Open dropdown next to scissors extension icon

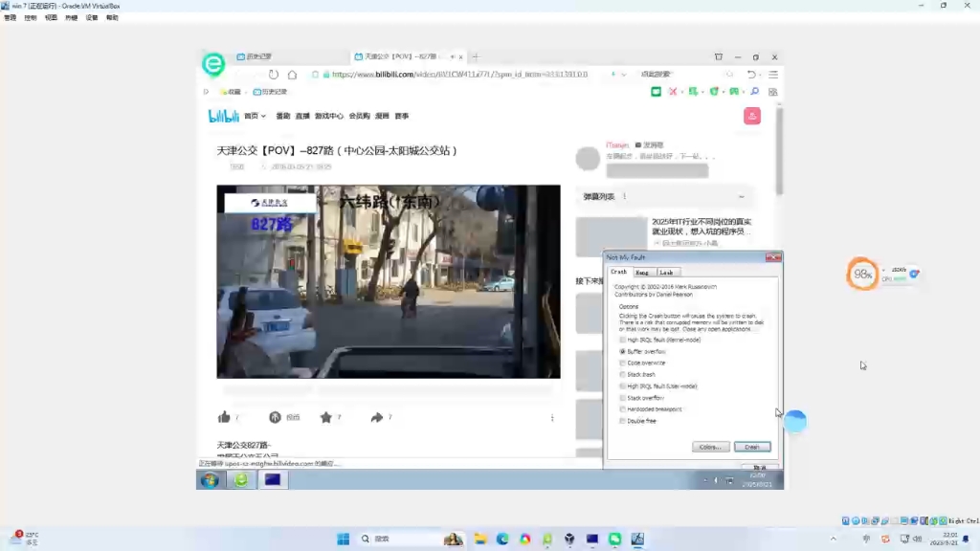click(681, 93)
